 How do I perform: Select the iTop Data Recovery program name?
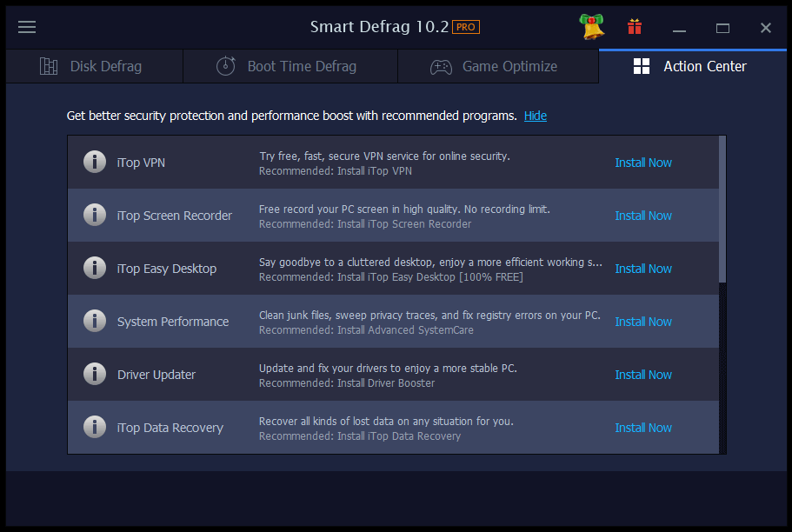(x=170, y=428)
